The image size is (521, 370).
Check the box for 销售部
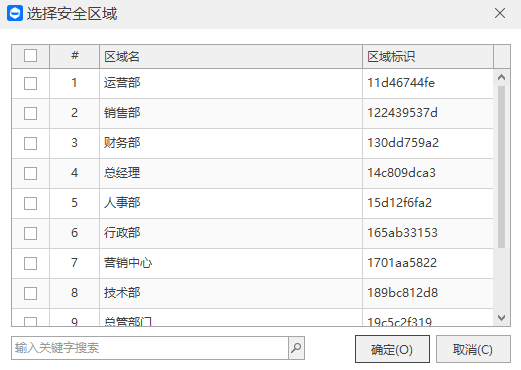click(30, 113)
